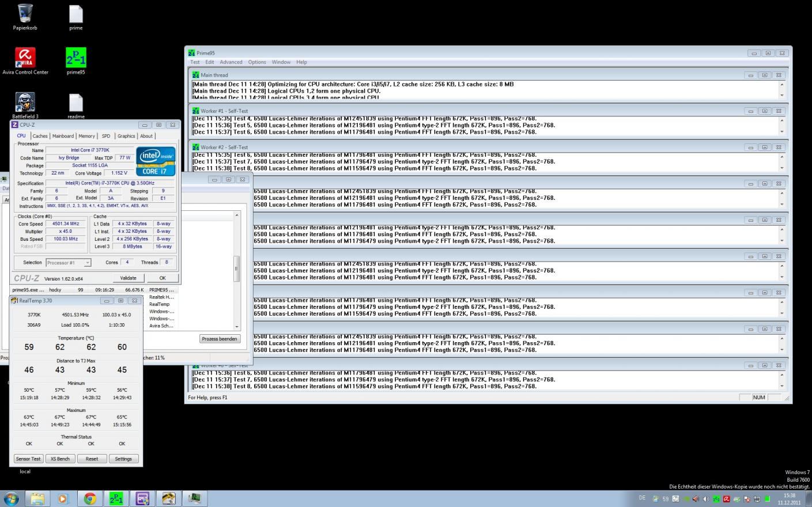The image size is (812, 507).
Task: Click the RealTemp 59 temperature tray indicator
Action: tap(666, 499)
